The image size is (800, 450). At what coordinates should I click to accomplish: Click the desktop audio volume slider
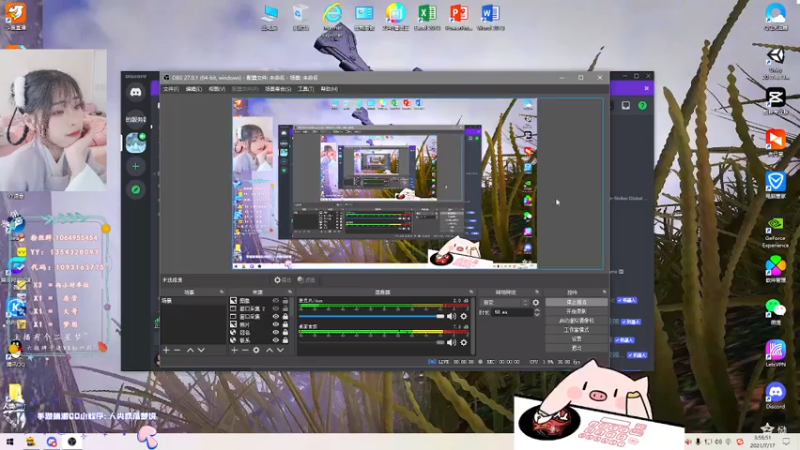click(x=371, y=342)
